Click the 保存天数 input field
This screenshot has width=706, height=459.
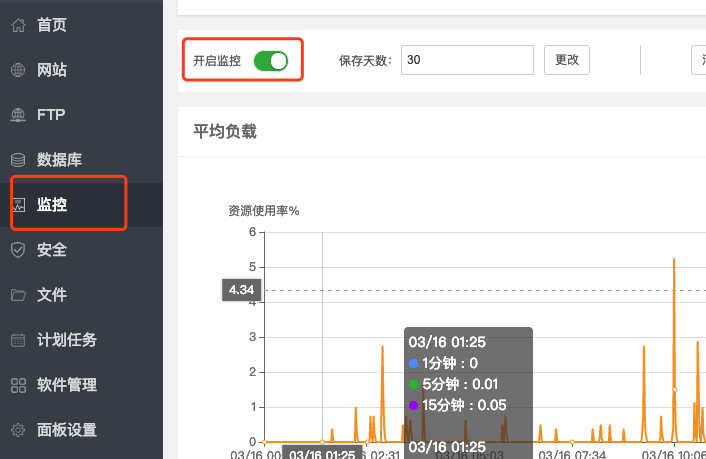tap(467, 60)
